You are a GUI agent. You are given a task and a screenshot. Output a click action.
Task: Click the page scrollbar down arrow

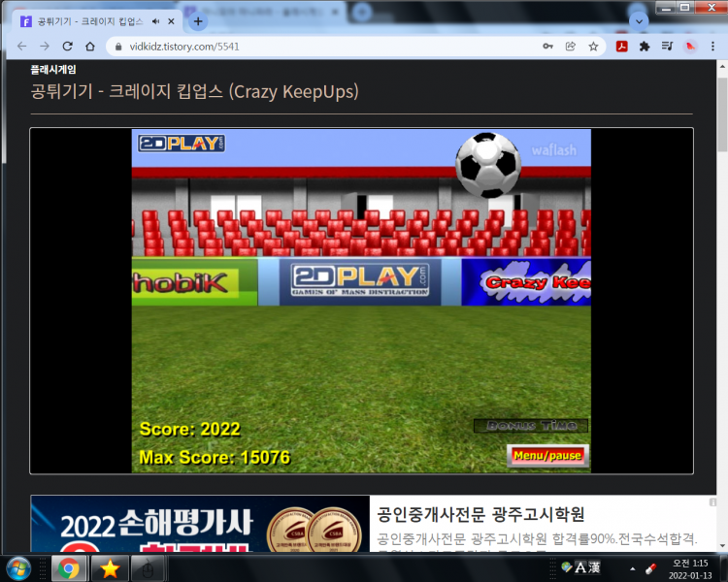[722, 546]
